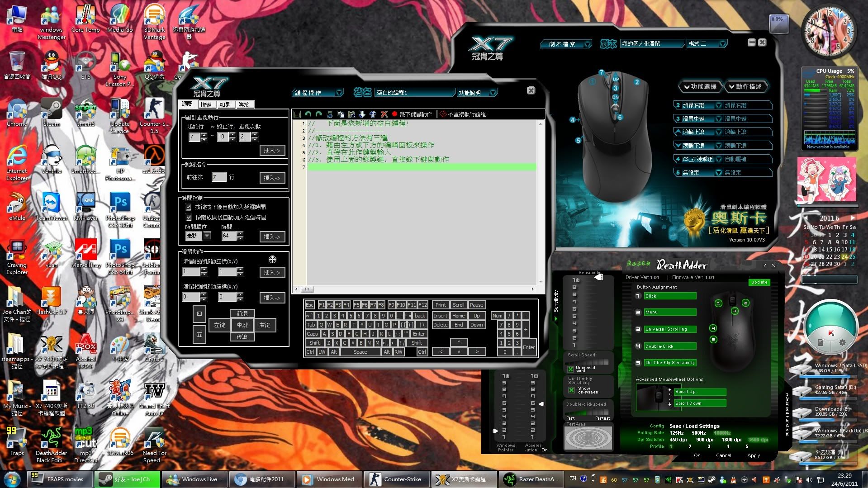Image resolution: width=868 pixels, height=488 pixels.
Task: Click the save icon in the script editor toolbar
Action: (x=297, y=114)
